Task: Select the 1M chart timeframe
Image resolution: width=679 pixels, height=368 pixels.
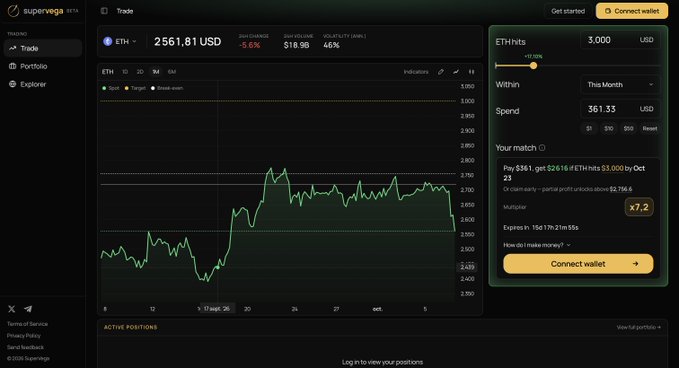Action: [156, 72]
